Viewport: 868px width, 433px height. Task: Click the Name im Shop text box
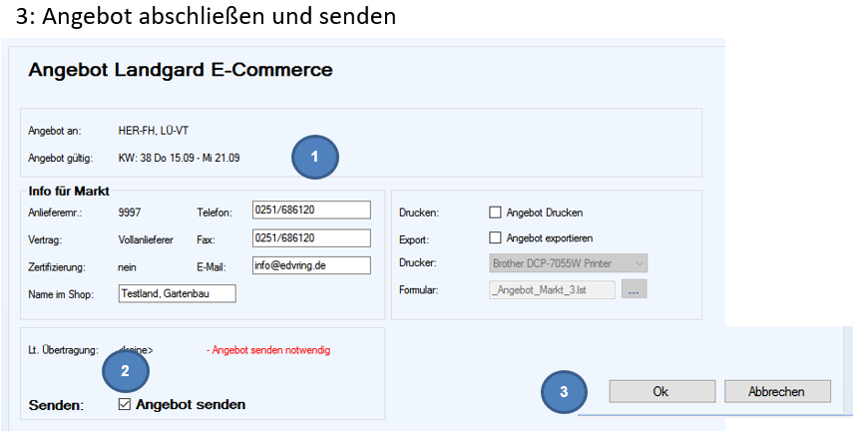(177, 293)
